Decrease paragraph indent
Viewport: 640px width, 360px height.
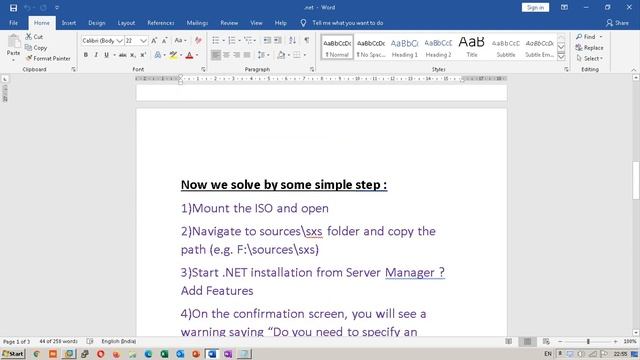267,40
